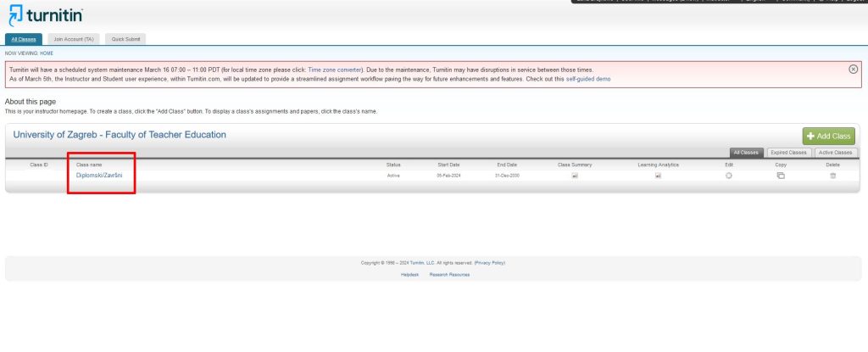Open the self-guided demo link
This screenshot has height=352, width=868.
pyautogui.click(x=588, y=79)
